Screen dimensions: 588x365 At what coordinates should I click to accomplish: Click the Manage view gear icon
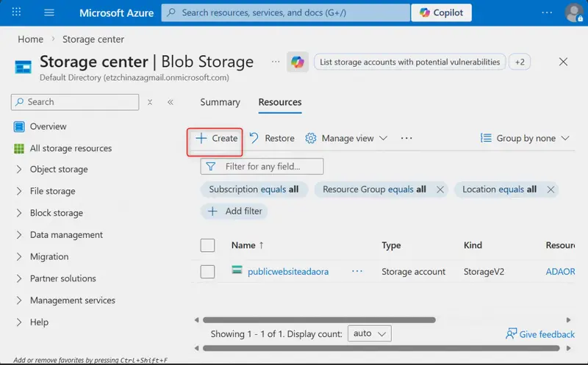pyautogui.click(x=310, y=138)
